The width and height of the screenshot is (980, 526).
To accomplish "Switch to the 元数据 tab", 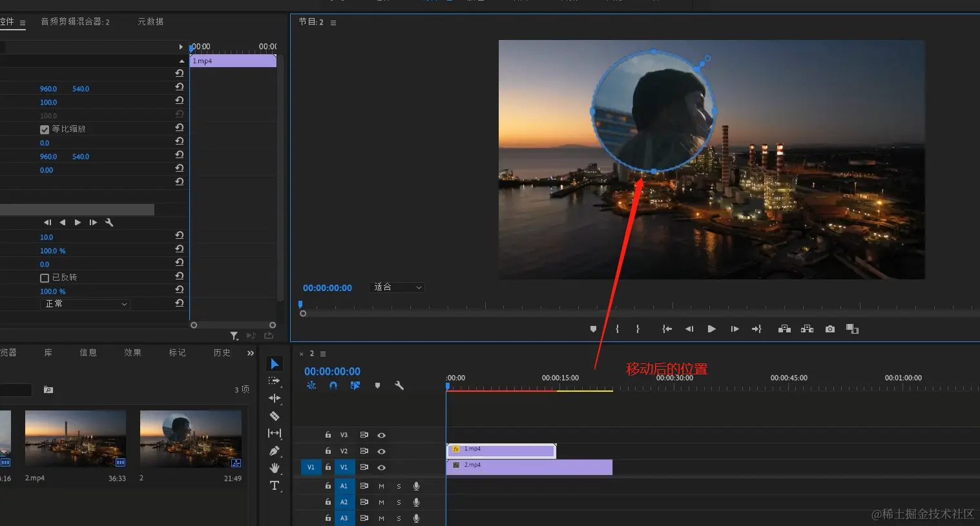I will (x=151, y=22).
